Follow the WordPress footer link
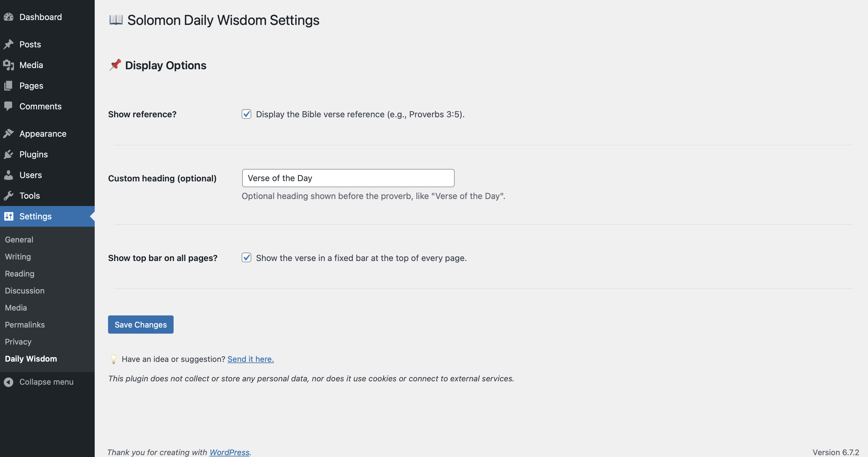868x457 pixels. [229, 452]
